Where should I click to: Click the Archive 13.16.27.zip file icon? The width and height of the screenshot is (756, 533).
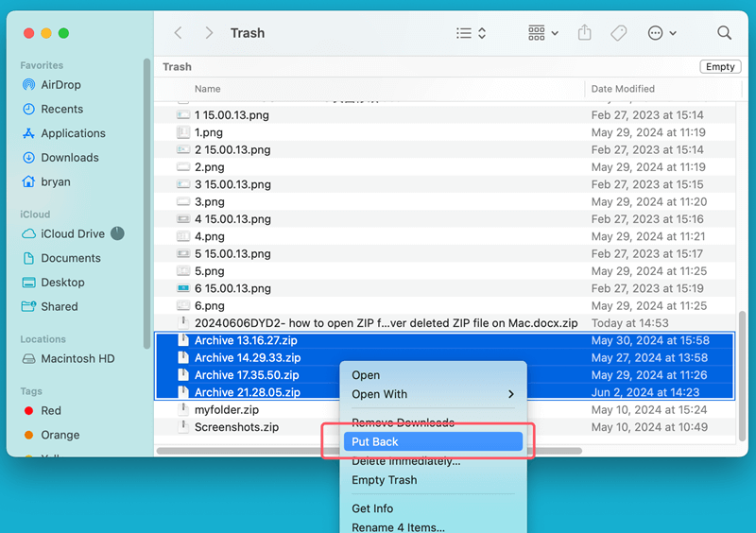coord(183,340)
